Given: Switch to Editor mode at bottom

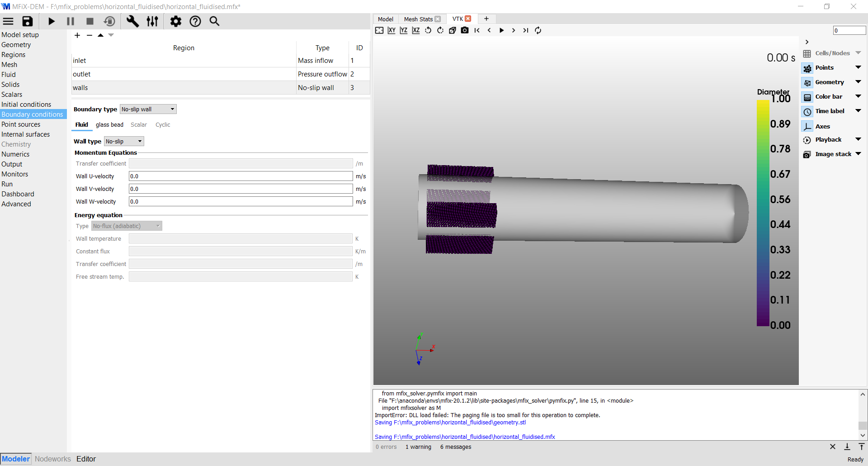Looking at the screenshot, I should (x=86, y=459).
